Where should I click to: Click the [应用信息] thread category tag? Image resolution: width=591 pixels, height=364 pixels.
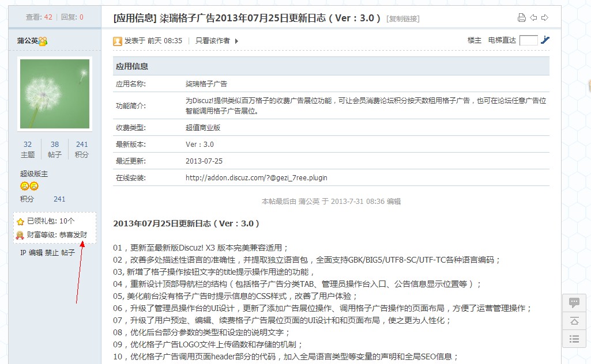pos(135,18)
